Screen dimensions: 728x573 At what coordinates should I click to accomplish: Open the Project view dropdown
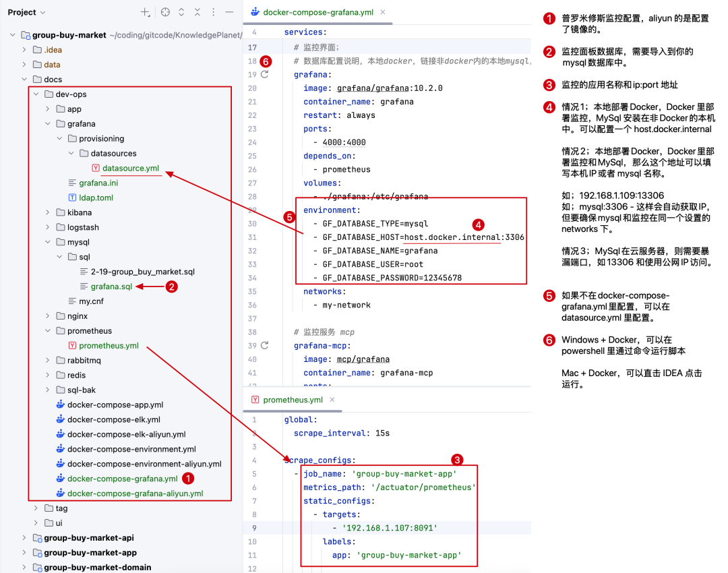(26, 13)
